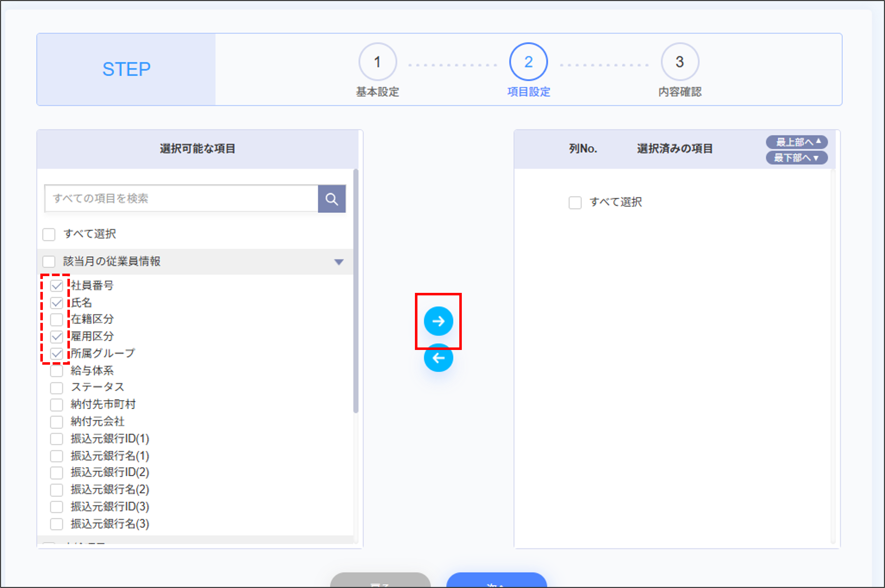The image size is (885, 588).
Task: Go to step 1 基本設定 circle
Action: [x=377, y=62]
